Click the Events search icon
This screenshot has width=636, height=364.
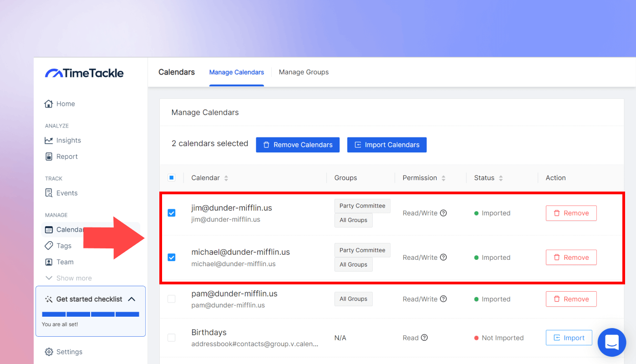49,193
